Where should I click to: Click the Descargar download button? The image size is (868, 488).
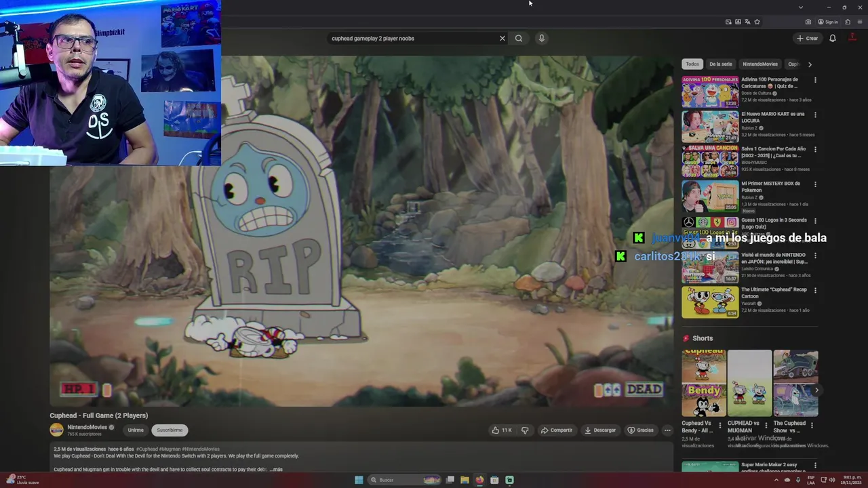pos(600,430)
